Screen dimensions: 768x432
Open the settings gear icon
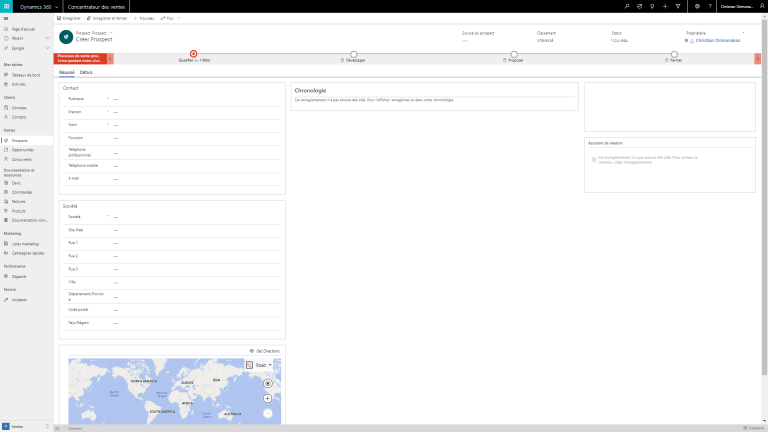pyautogui.click(x=696, y=6)
